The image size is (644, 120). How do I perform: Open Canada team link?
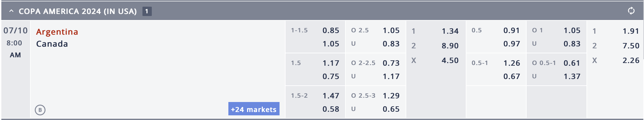[x=52, y=44]
